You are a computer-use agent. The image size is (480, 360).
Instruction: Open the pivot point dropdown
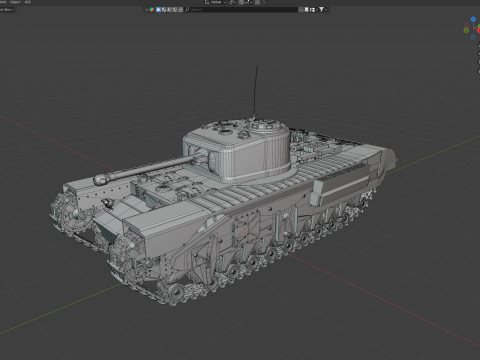pos(232,2)
